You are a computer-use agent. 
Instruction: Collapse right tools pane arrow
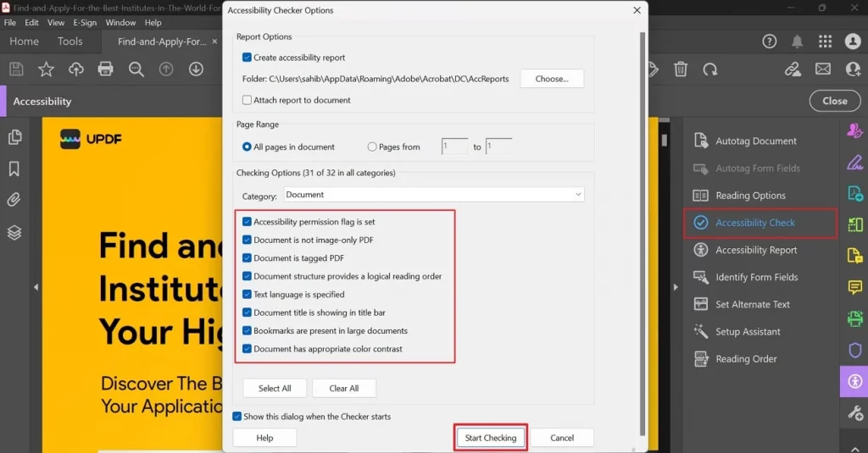click(676, 287)
